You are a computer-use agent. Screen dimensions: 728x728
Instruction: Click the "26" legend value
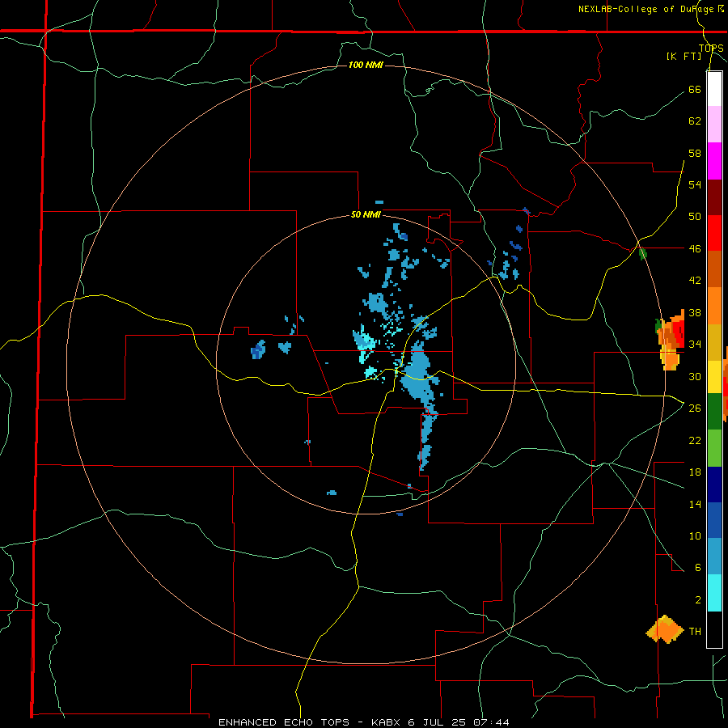[695, 408]
